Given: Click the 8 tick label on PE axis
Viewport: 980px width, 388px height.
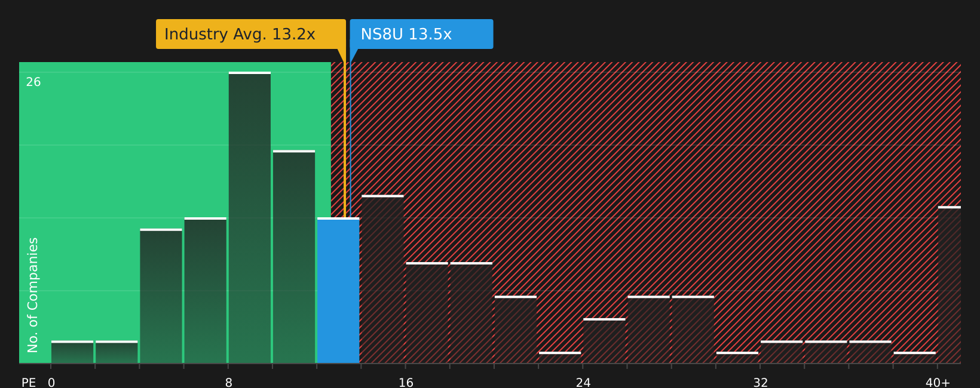Looking at the screenshot, I should tap(229, 383).
